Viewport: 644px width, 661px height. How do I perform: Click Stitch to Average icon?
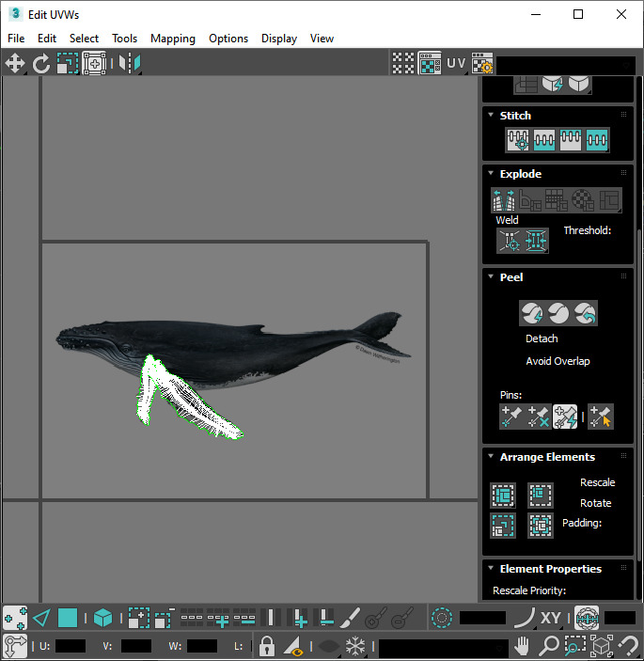pyautogui.click(x=544, y=140)
